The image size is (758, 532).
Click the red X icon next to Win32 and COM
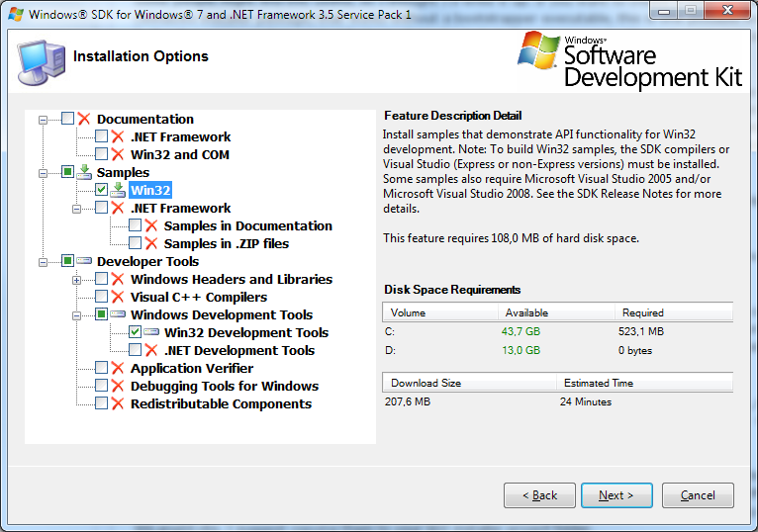118,154
